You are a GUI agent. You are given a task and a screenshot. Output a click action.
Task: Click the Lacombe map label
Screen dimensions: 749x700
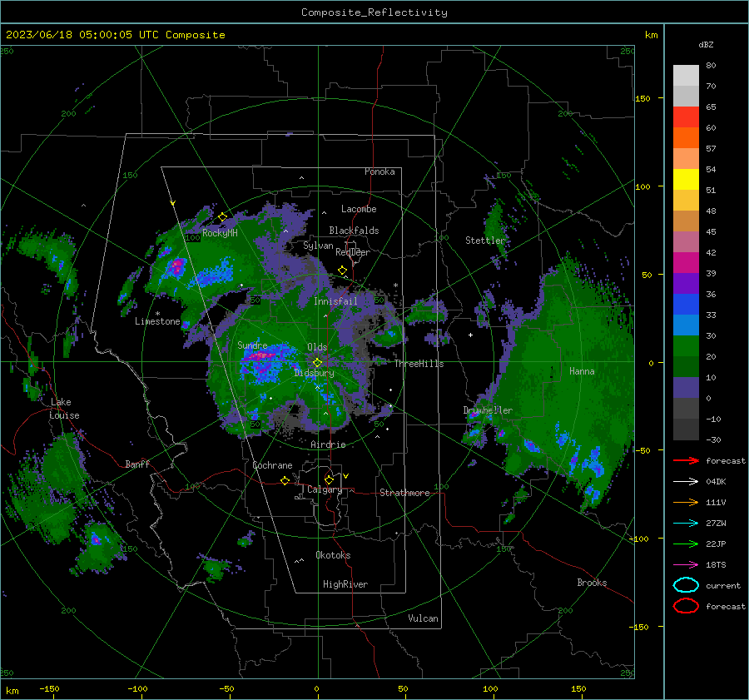tap(359, 209)
